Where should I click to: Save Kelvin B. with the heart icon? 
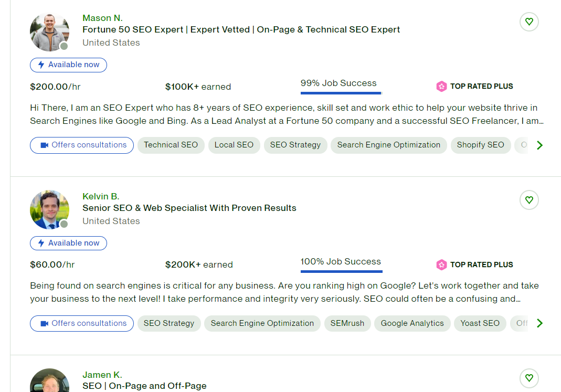[x=529, y=200]
